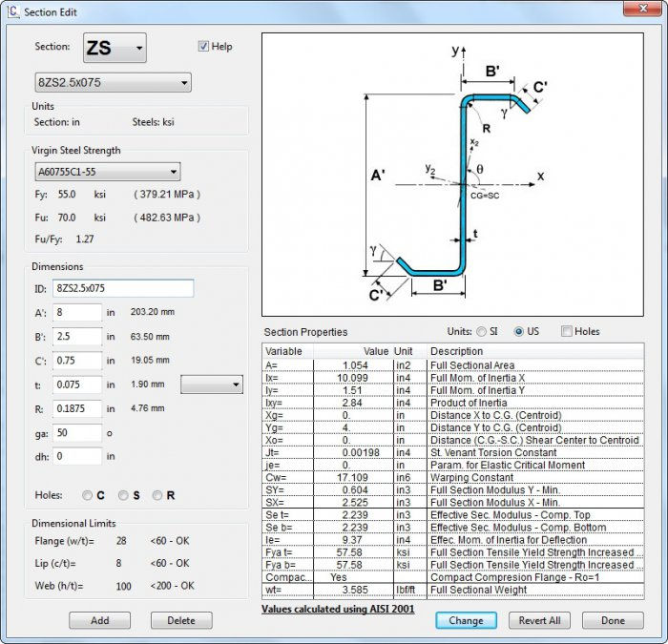Click 'Distance Y to C.G. (Centroid)' description

496,427
